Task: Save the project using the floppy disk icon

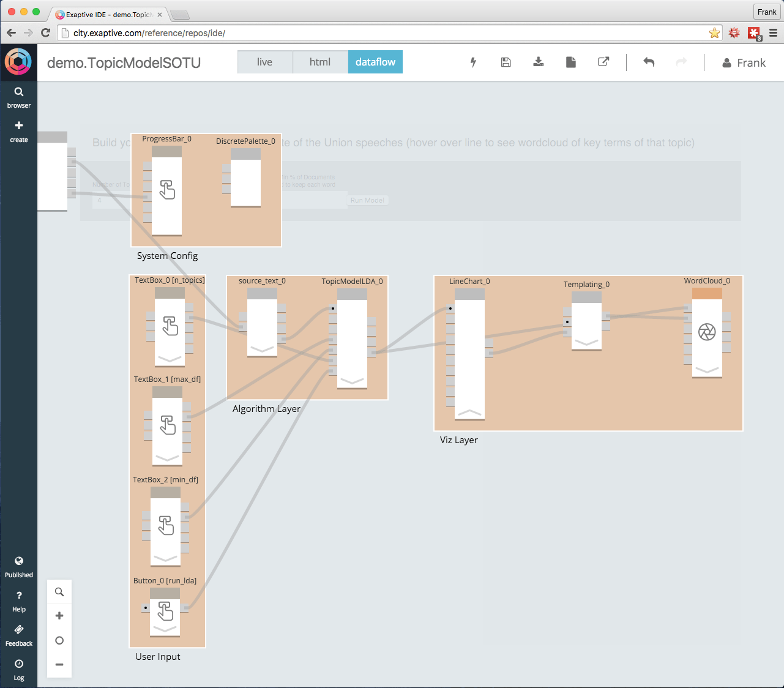Action: pyautogui.click(x=506, y=62)
